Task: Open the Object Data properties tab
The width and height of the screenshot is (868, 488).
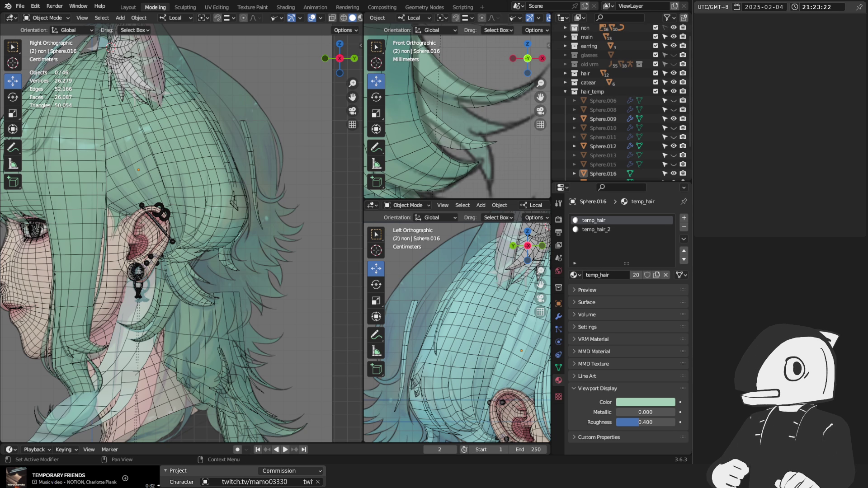Action: [558, 367]
